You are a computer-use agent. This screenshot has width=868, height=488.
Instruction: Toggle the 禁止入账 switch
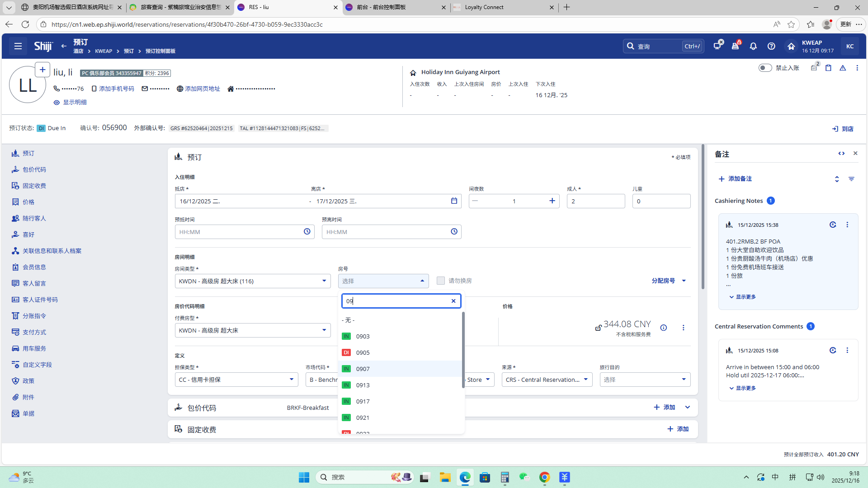click(x=765, y=68)
